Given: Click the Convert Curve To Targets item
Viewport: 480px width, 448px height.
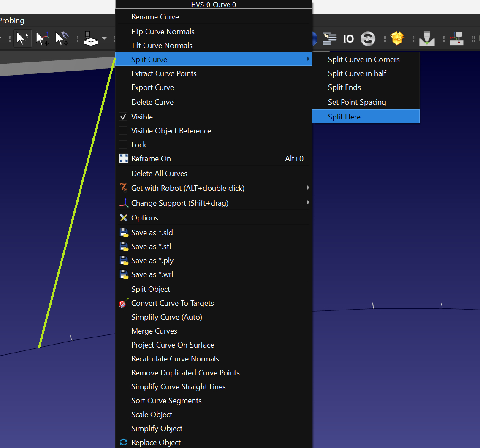Looking at the screenshot, I should (172, 303).
